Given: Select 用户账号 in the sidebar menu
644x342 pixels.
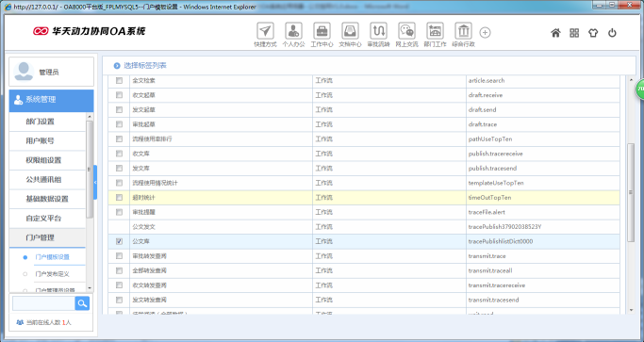Looking at the screenshot, I should [47, 140].
